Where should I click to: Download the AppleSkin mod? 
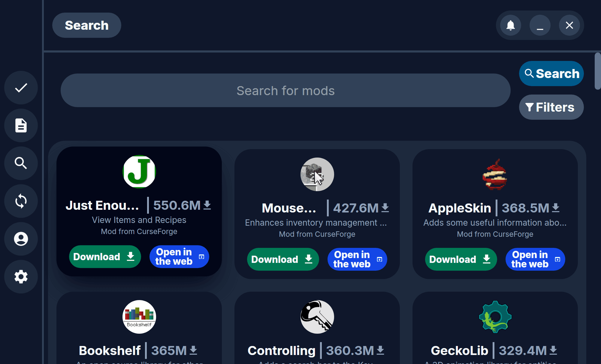tap(461, 259)
